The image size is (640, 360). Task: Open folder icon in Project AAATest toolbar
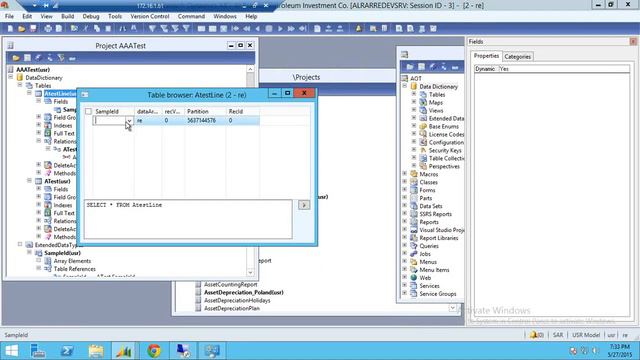[x=16, y=58]
